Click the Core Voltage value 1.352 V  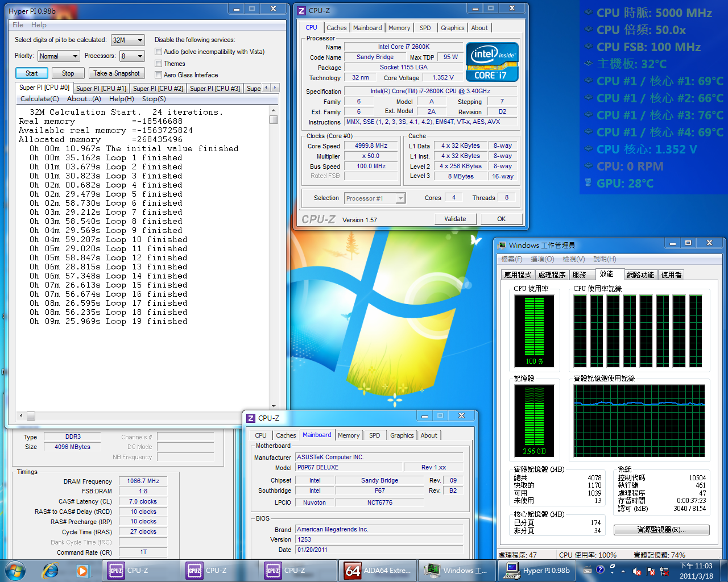pyautogui.click(x=443, y=77)
